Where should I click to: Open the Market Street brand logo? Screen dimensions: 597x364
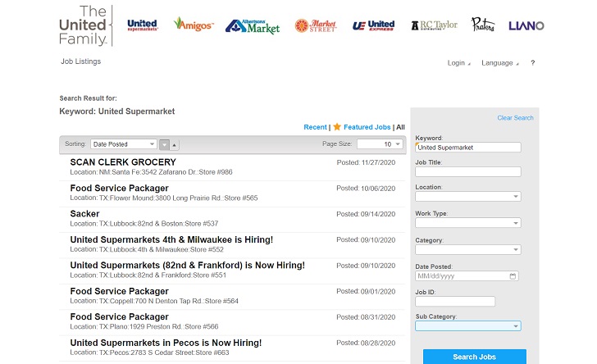click(316, 25)
